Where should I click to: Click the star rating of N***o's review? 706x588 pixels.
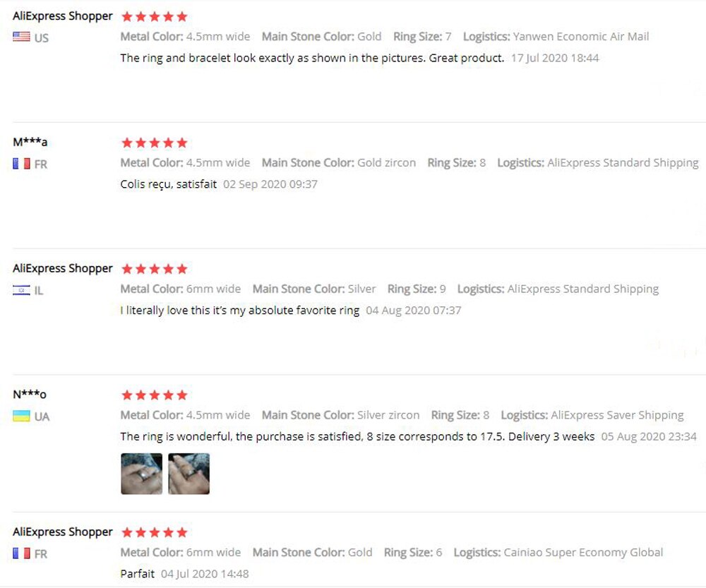click(x=155, y=395)
